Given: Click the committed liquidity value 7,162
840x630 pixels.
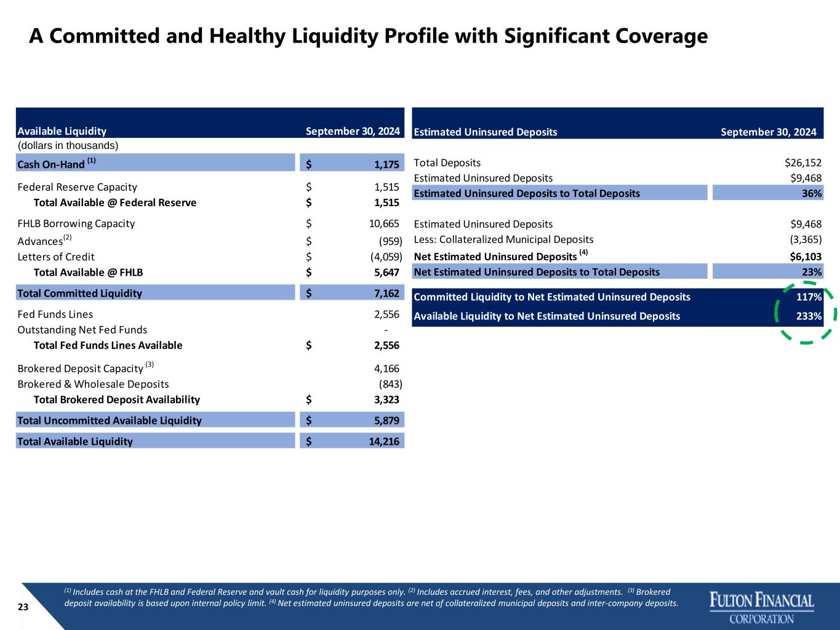Looking at the screenshot, I should tap(386, 293).
